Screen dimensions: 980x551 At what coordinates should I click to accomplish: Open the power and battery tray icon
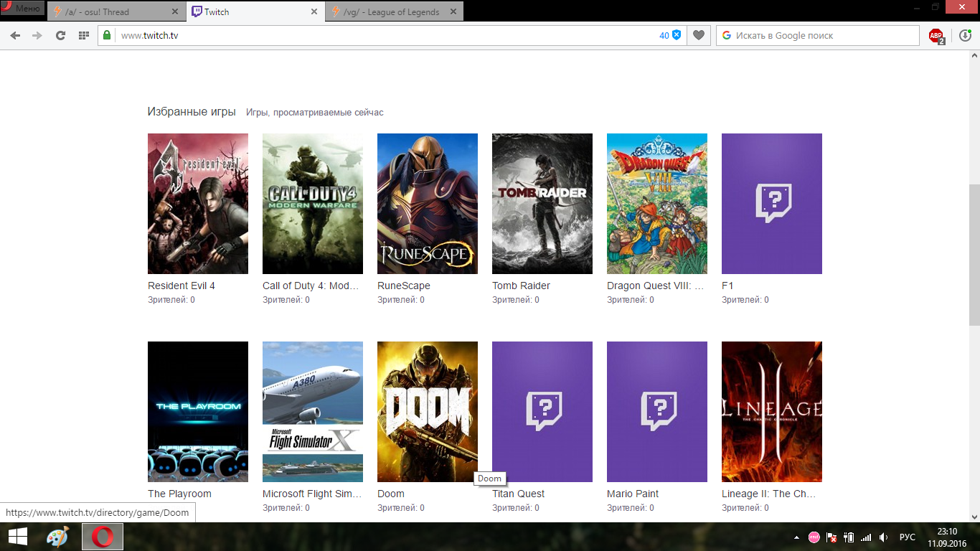pos(849,537)
